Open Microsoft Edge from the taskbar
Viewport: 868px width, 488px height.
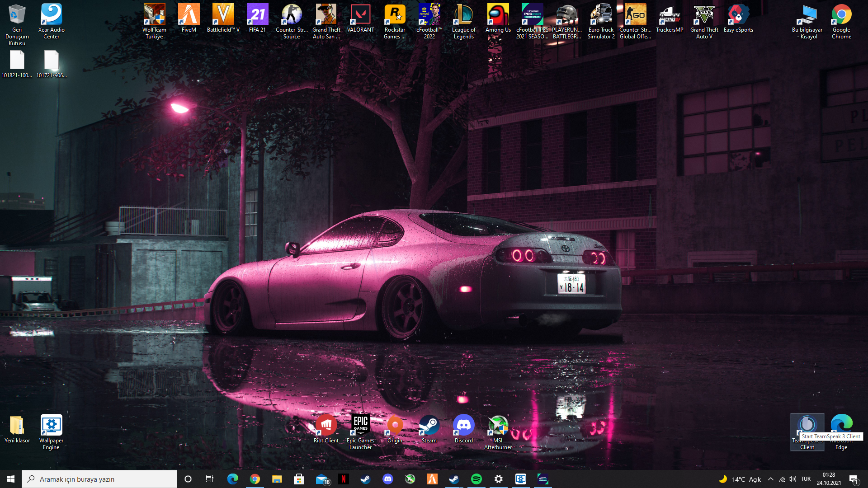(232, 479)
